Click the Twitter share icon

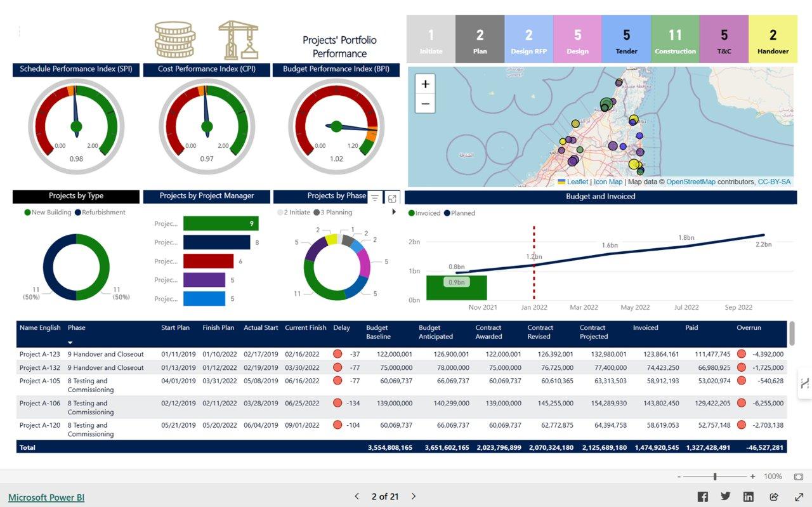[726, 497]
